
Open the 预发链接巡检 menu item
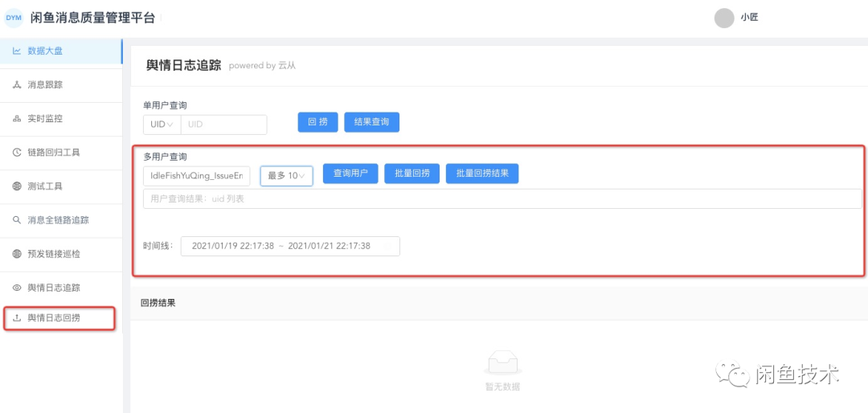(54, 253)
